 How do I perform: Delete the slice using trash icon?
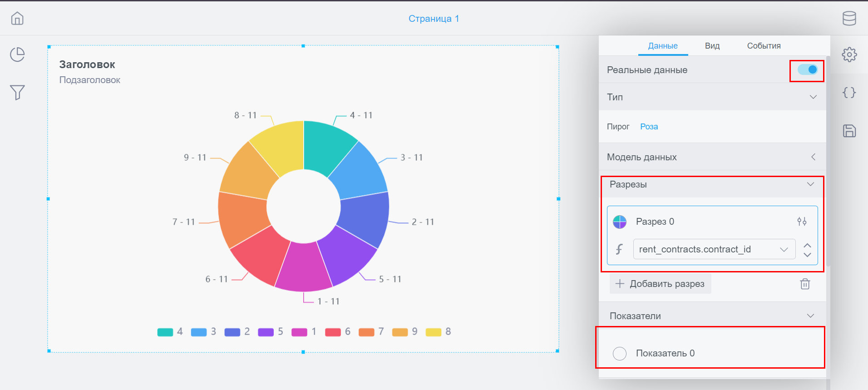pyautogui.click(x=804, y=284)
